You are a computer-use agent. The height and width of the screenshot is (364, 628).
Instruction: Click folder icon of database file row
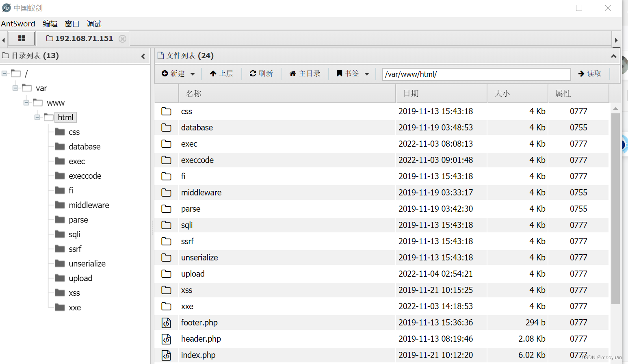pyautogui.click(x=166, y=128)
